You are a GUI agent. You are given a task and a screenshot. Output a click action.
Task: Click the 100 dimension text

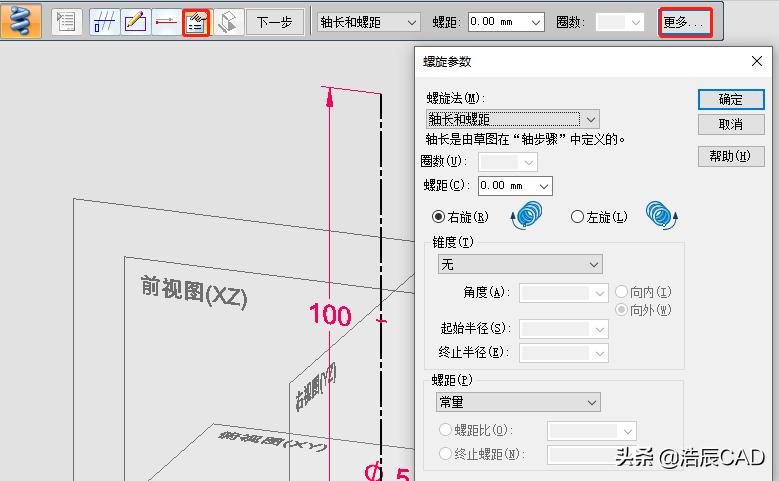(330, 315)
